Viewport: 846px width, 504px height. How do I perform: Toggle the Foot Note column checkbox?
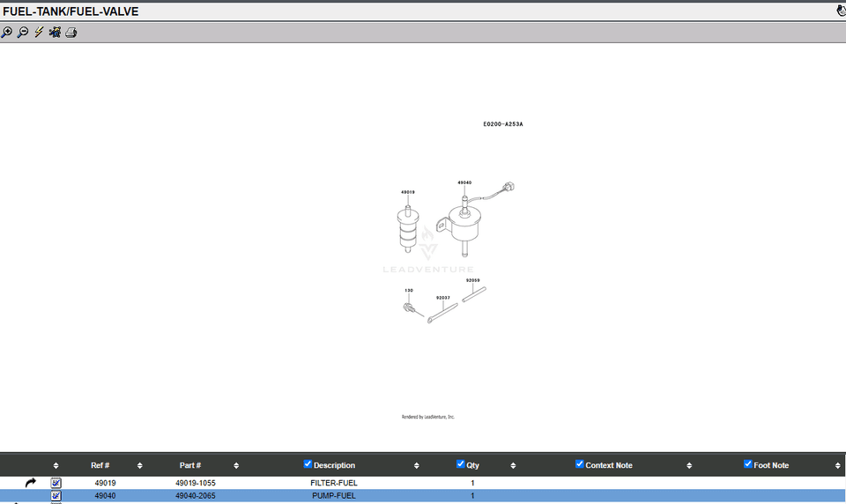pos(748,464)
